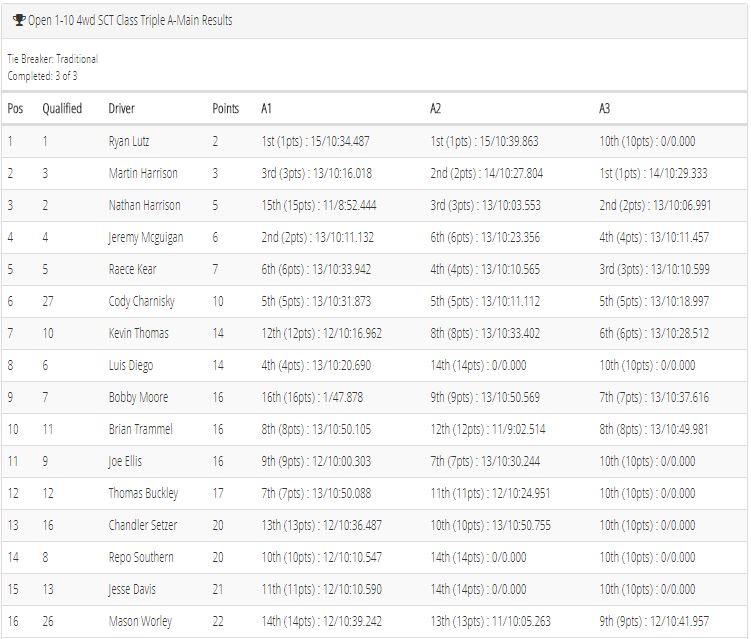Click the Driver column header

tap(122, 108)
